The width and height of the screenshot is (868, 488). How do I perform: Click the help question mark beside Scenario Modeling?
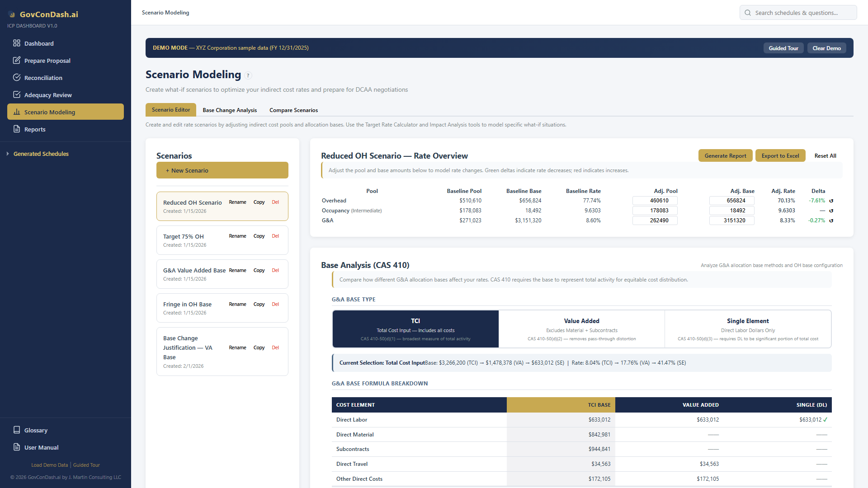pyautogui.click(x=248, y=75)
